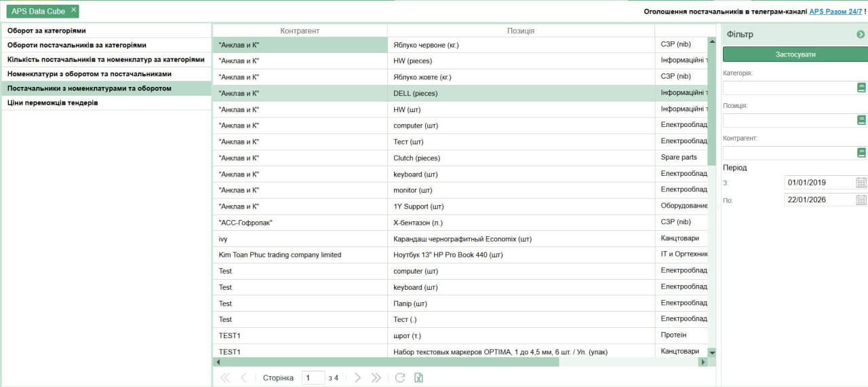This screenshot has width=868, height=387.
Task: Close the APS Data Cube tab
Action: (74, 10)
